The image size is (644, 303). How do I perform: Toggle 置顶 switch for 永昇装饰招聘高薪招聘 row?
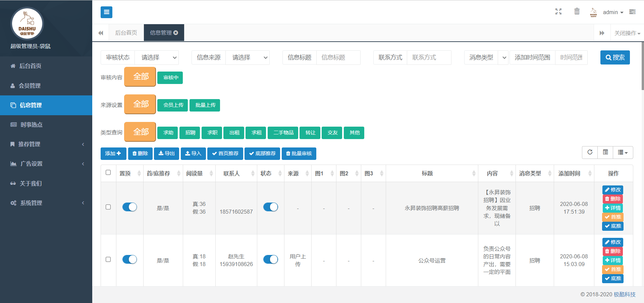(x=130, y=207)
